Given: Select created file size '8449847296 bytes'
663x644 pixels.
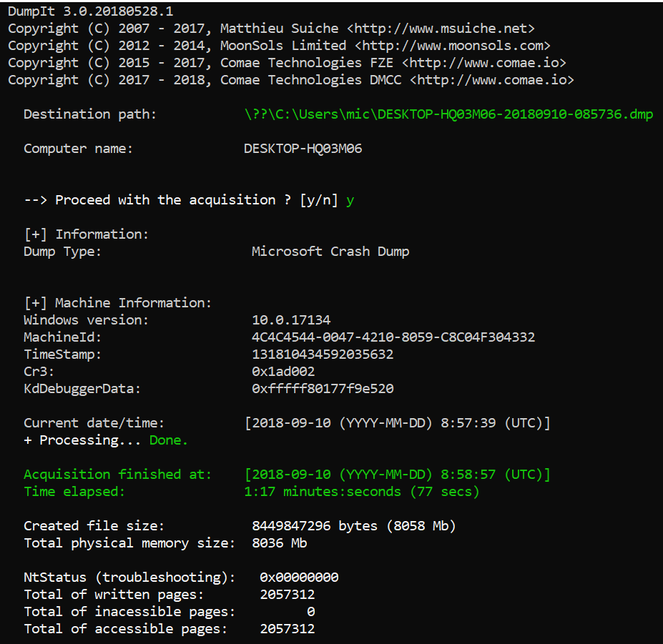Looking at the screenshot, I should click(x=315, y=526).
